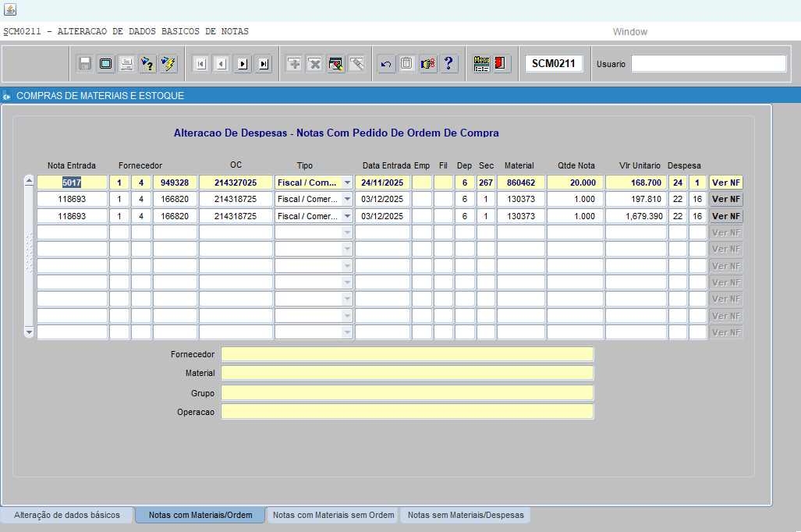Click Ver NF on the third row
This screenshot has height=532, width=801.
(x=725, y=216)
